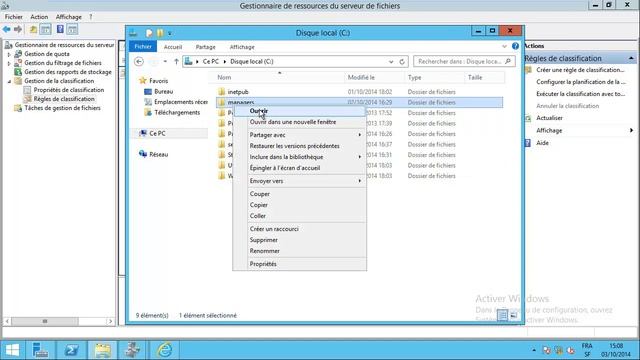Click the back arrow in the FSRM toolbar
This screenshot has height=360, width=640.
coord(7,29)
